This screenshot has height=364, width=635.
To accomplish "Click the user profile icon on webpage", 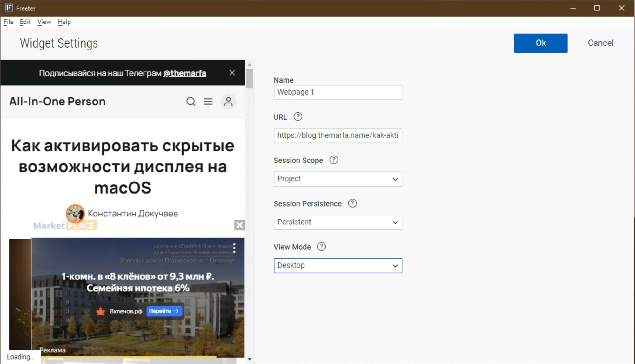I will point(228,102).
